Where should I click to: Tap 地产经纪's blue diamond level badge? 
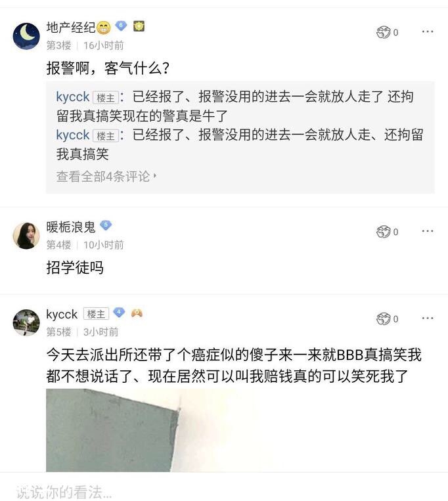click(121, 26)
